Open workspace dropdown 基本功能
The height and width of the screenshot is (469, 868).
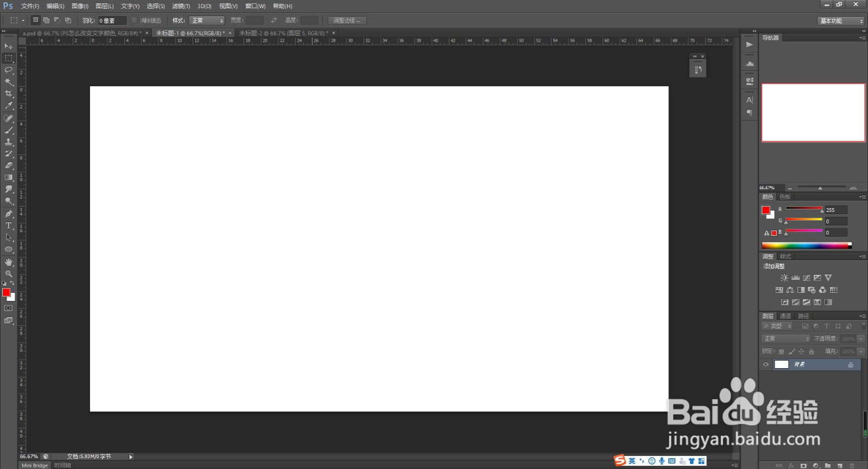tap(841, 21)
